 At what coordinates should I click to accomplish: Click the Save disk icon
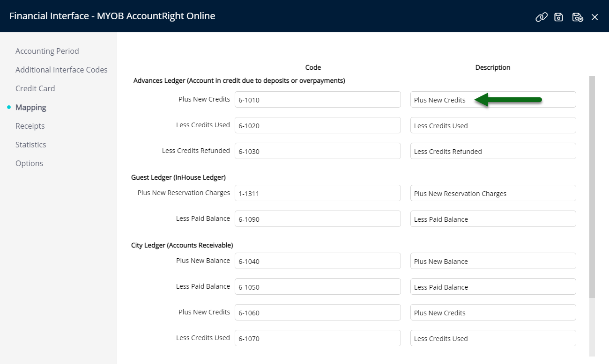point(558,17)
